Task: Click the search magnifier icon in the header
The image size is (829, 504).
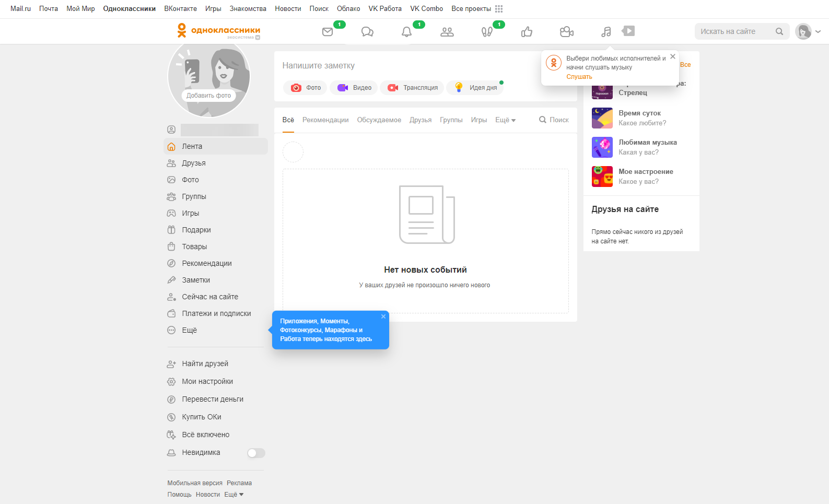Action: [x=779, y=31]
